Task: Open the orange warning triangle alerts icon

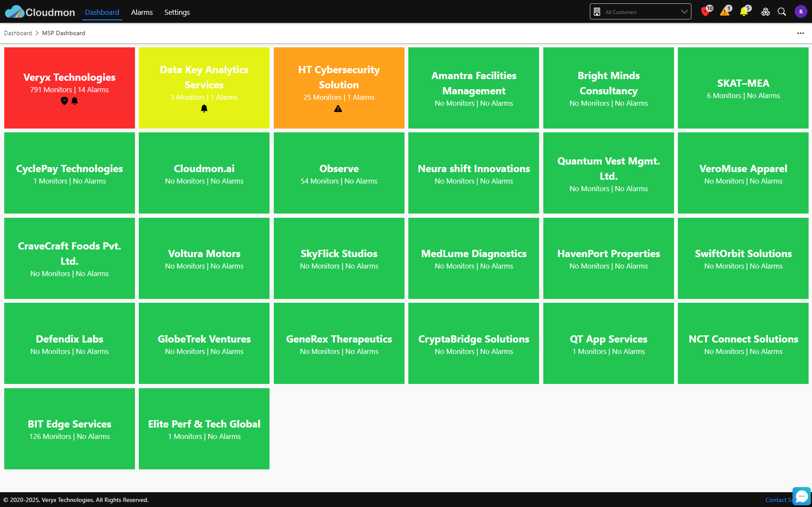Action: click(x=725, y=11)
